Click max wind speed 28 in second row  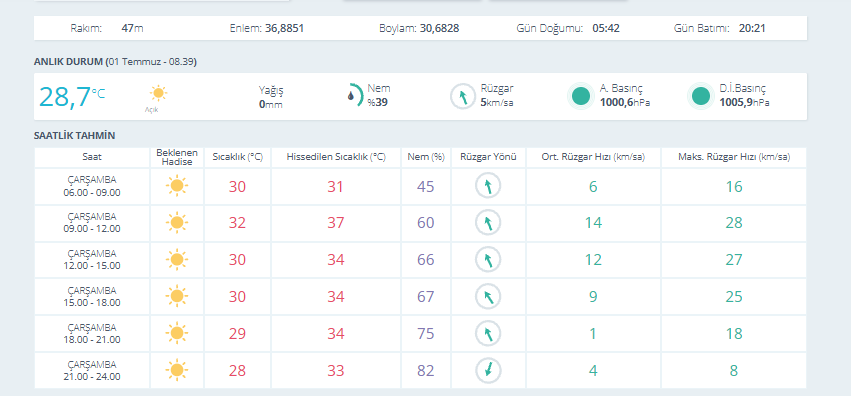coord(734,223)
